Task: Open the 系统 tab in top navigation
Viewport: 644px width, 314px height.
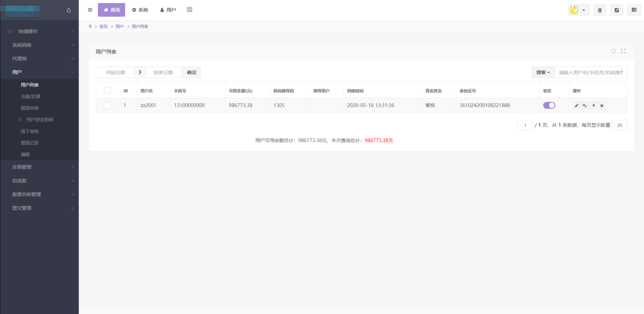Action: pyautogui.click(x=140, y=10)
